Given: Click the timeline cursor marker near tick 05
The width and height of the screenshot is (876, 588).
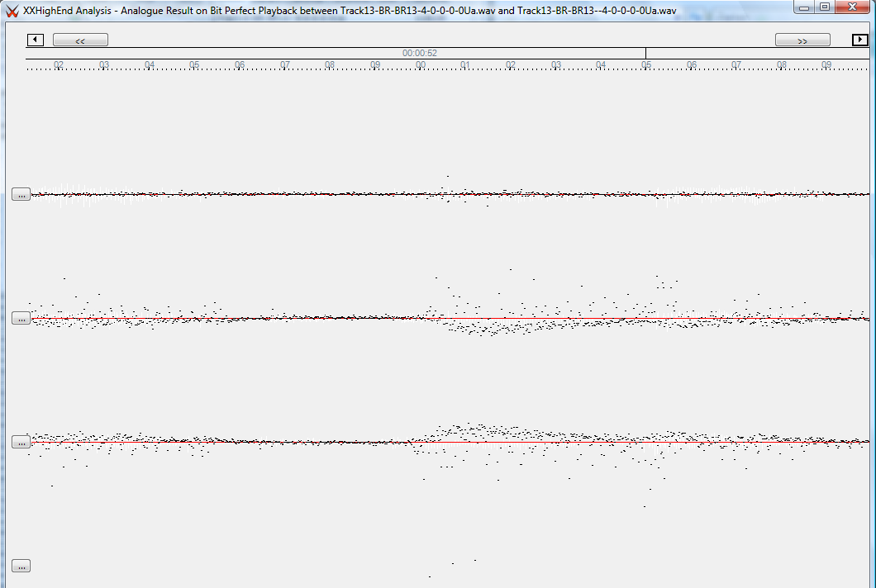Looking at the screenshot, I should pos(645,53).
